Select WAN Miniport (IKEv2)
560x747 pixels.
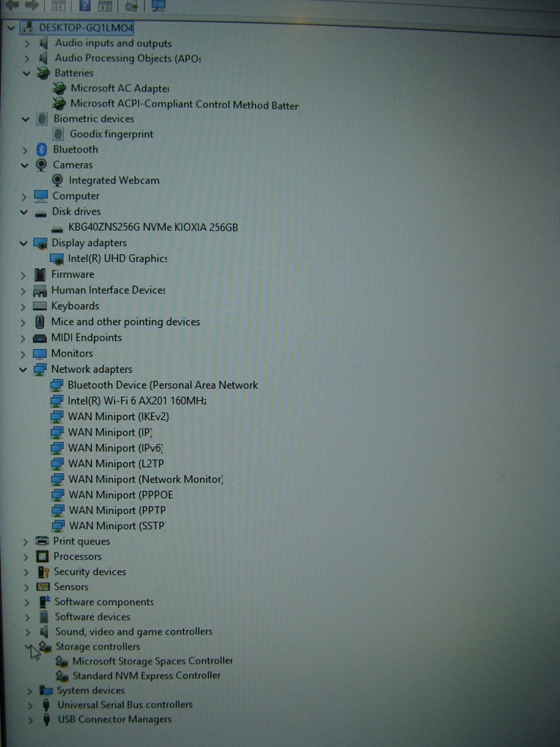[x=119, y=416]
